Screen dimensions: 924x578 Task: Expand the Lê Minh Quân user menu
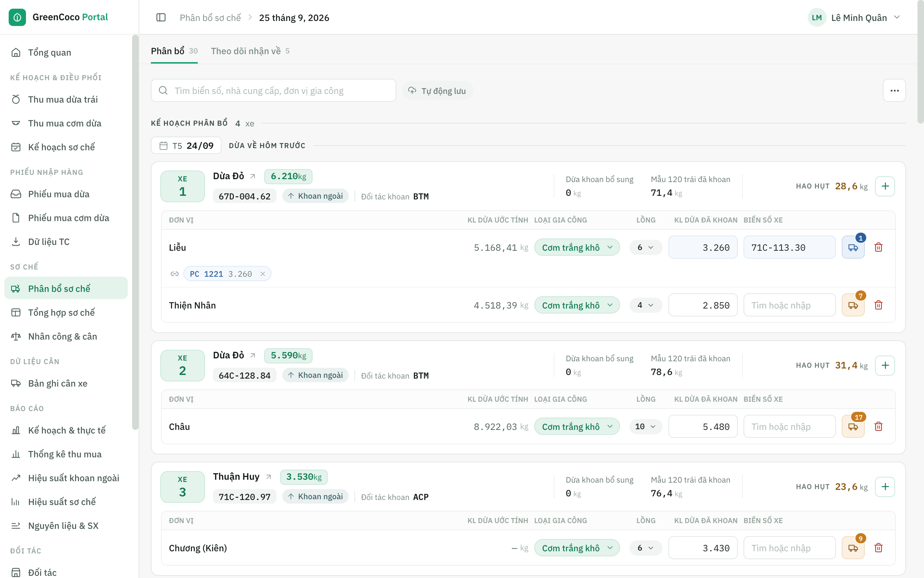854,18
